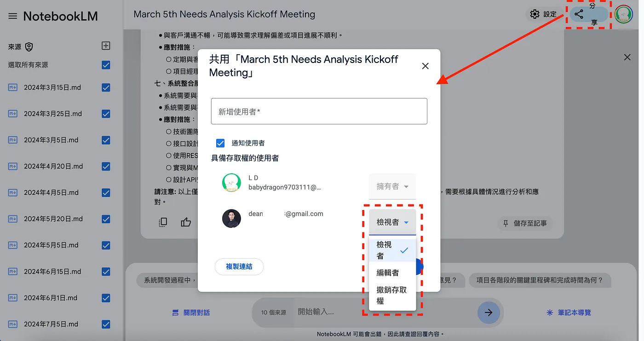Click the 10 個來源 sources indicator
The width and height of the screenshot is (644, 341).
(274, 313)
